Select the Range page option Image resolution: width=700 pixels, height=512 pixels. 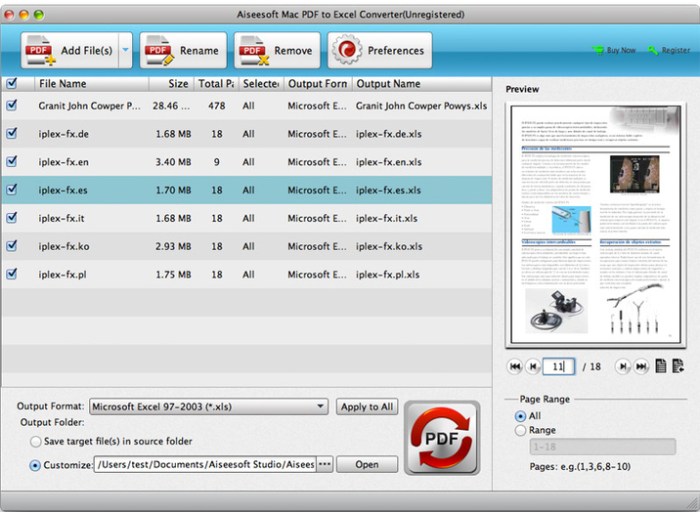click(520, 430)
